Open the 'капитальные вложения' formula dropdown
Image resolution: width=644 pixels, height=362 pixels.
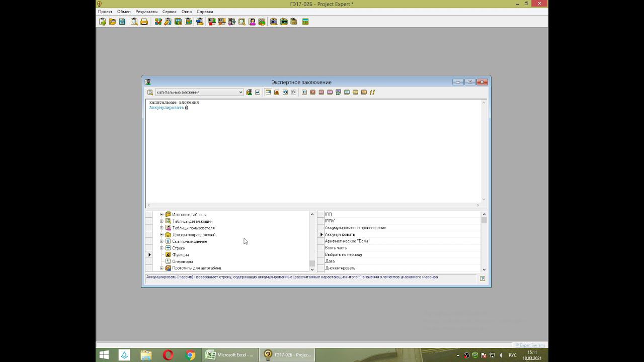tap(240, 93)
